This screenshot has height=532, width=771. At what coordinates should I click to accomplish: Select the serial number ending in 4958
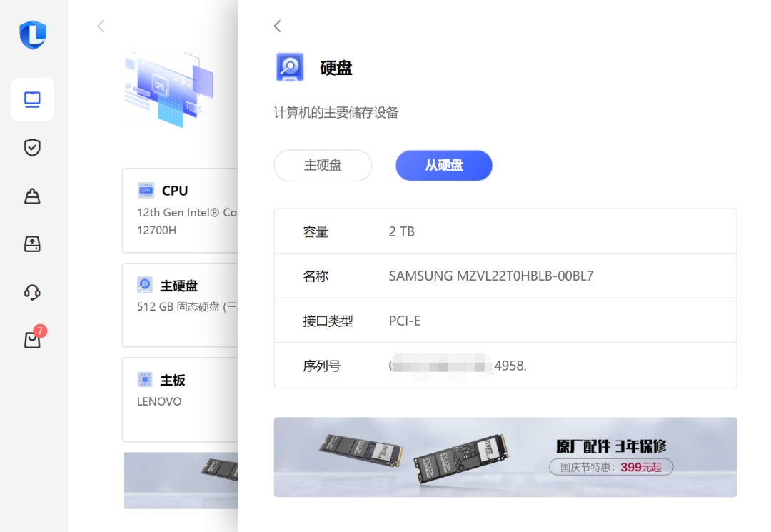[458, 366]
